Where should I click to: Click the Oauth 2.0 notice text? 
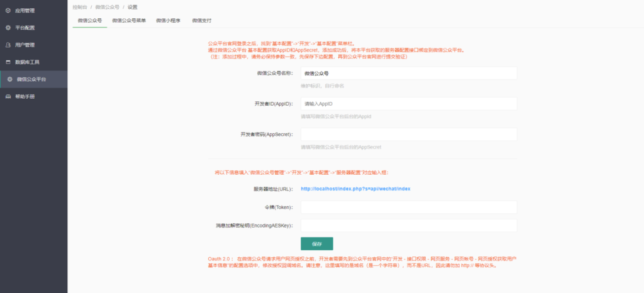(x=362, y=262)
